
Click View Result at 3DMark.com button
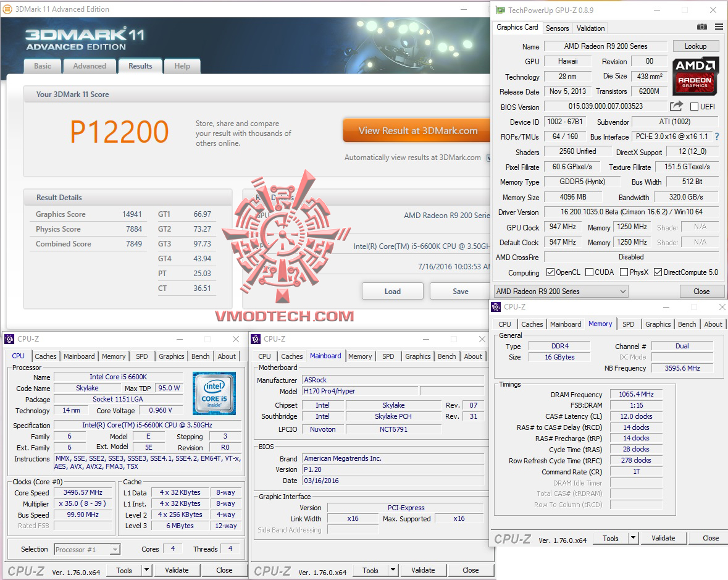tap(417, 130)
